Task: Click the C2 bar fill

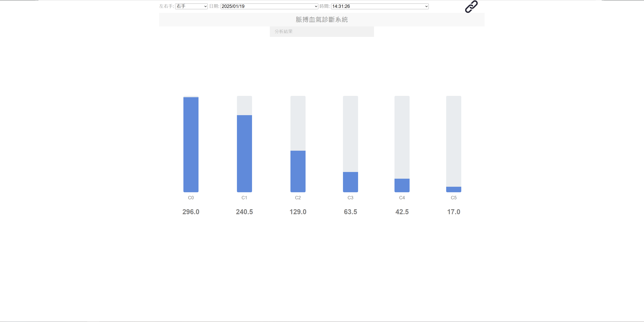Action: (x=298, y=171)
